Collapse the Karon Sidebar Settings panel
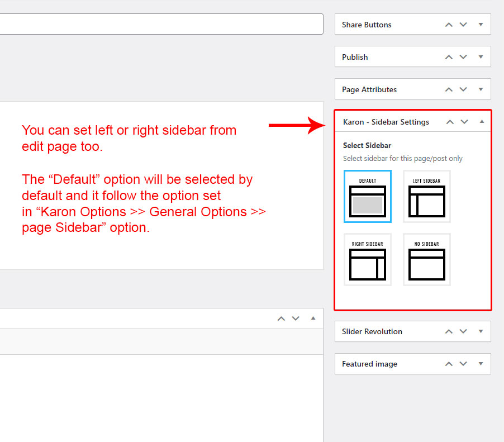504x442 pixels. tap(482, 122)
